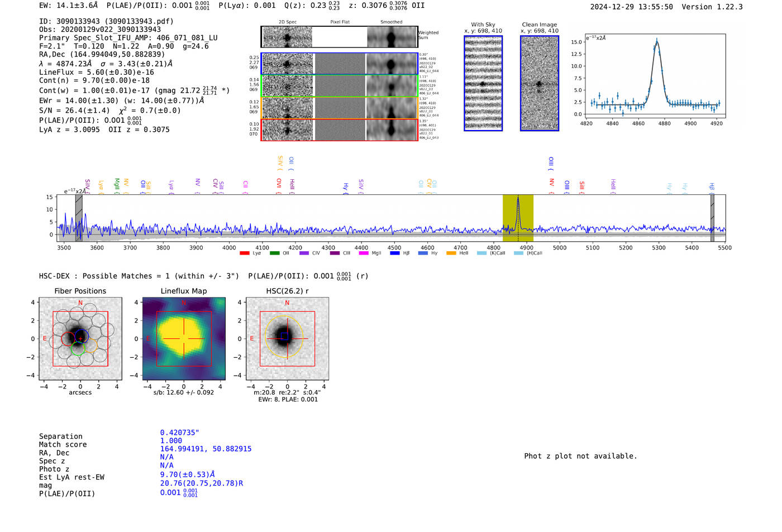Open the Fiber Positions image

click(x=80, y=338)
